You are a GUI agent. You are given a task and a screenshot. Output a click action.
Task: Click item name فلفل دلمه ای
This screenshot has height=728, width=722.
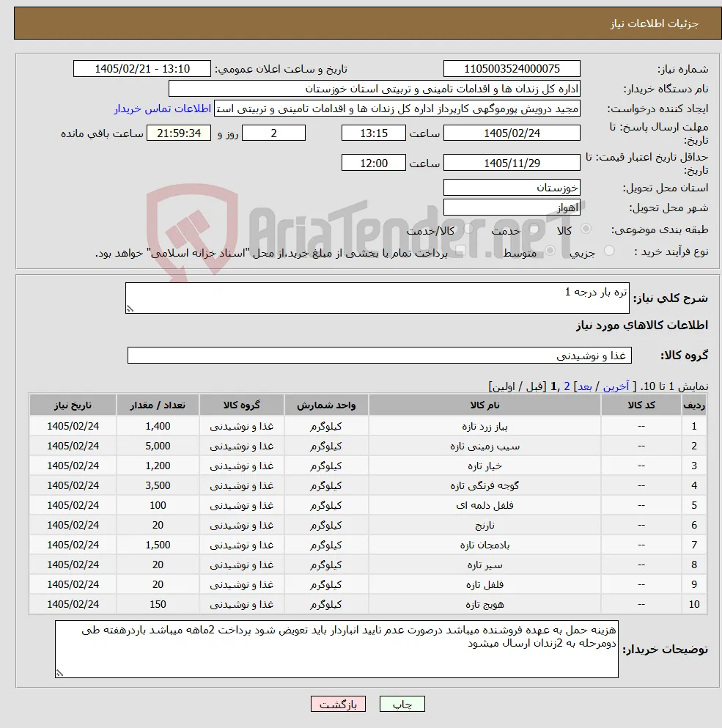485,505
